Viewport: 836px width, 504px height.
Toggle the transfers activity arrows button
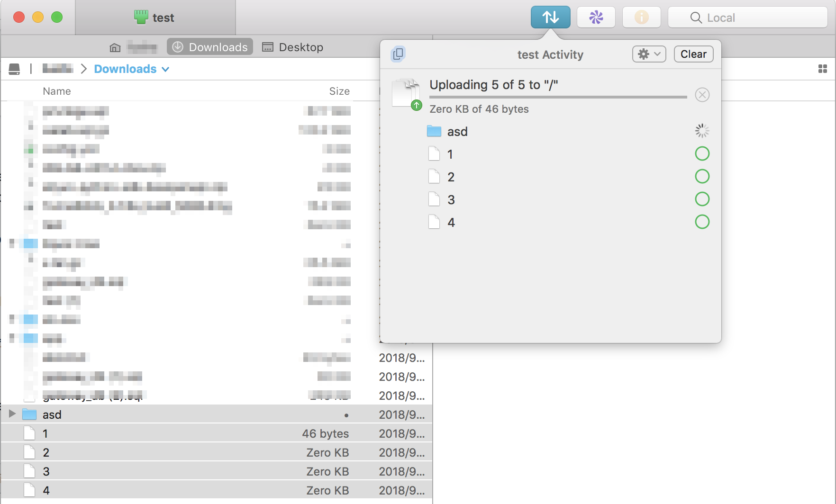pos(550,18)
